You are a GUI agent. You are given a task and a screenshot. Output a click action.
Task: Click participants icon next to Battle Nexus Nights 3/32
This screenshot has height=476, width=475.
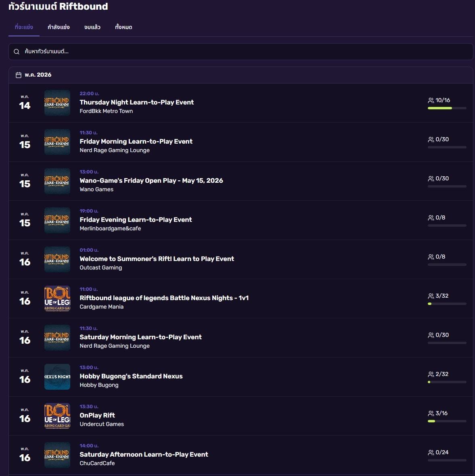431,296
